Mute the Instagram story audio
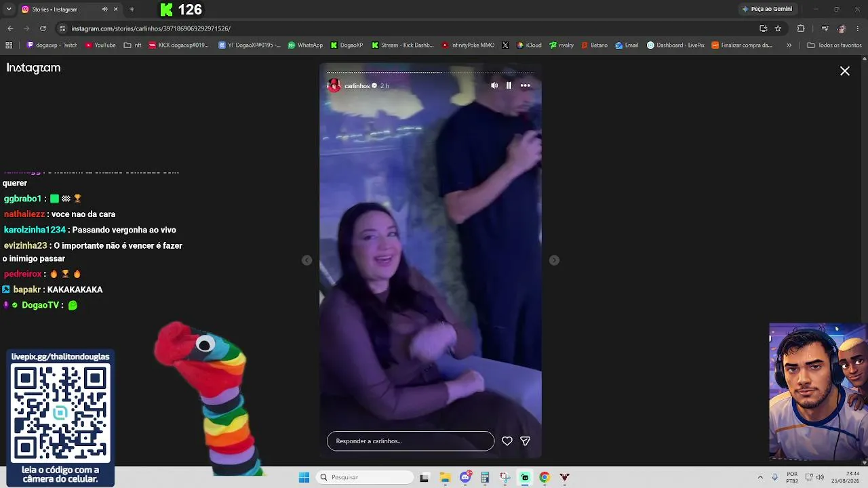This screenshot has height=488, width=868. point(494,85)
